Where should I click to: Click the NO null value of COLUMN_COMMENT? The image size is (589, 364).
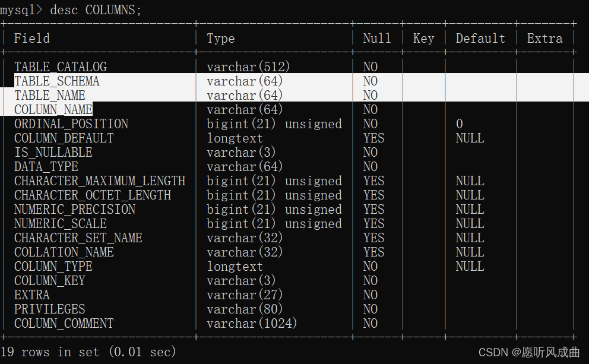[x=370, y=324]
